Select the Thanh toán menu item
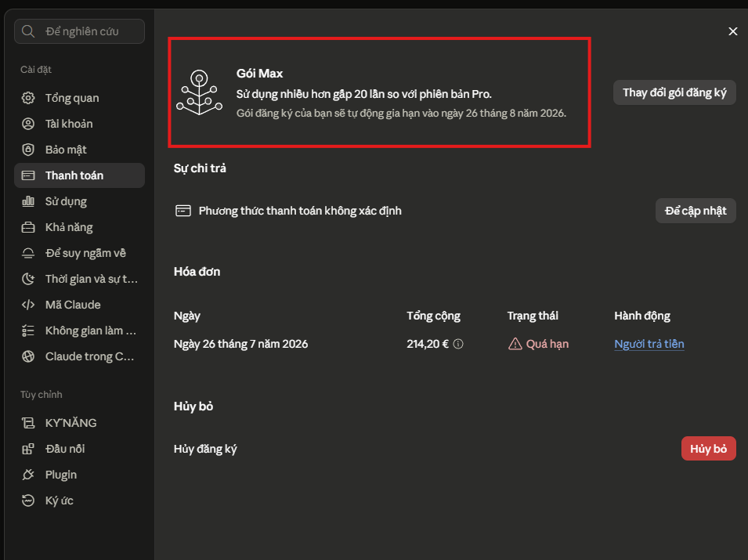The height and width of the screenshot is (560, 748). pos(79,175)
